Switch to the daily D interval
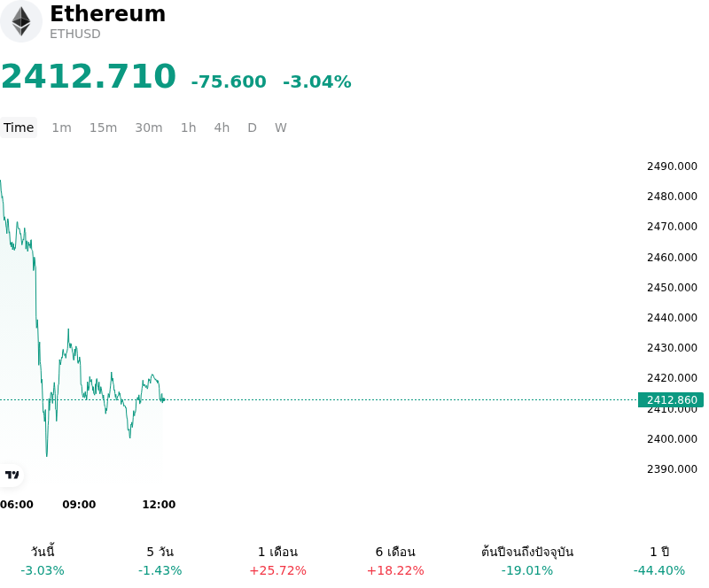This screenshot has height=588, width=709. click(x=253, y=128)
